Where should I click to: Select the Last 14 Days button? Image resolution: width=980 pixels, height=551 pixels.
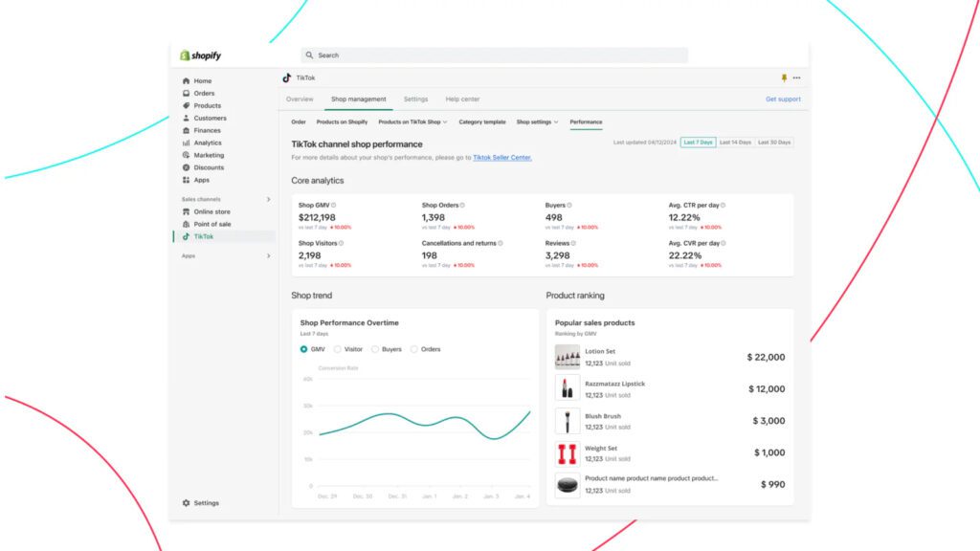pos(735,143)
